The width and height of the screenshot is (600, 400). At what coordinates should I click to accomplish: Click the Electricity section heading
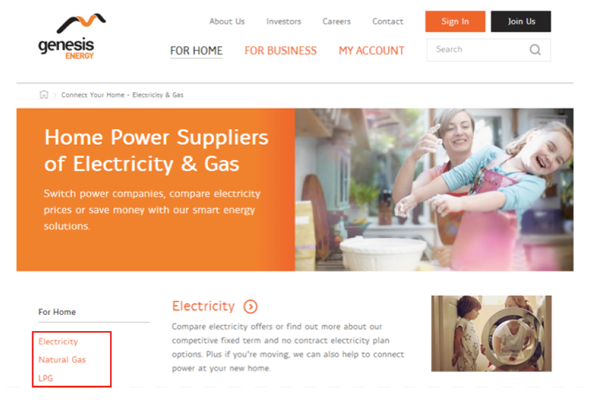pyautogui.click(x=203, y=306)
